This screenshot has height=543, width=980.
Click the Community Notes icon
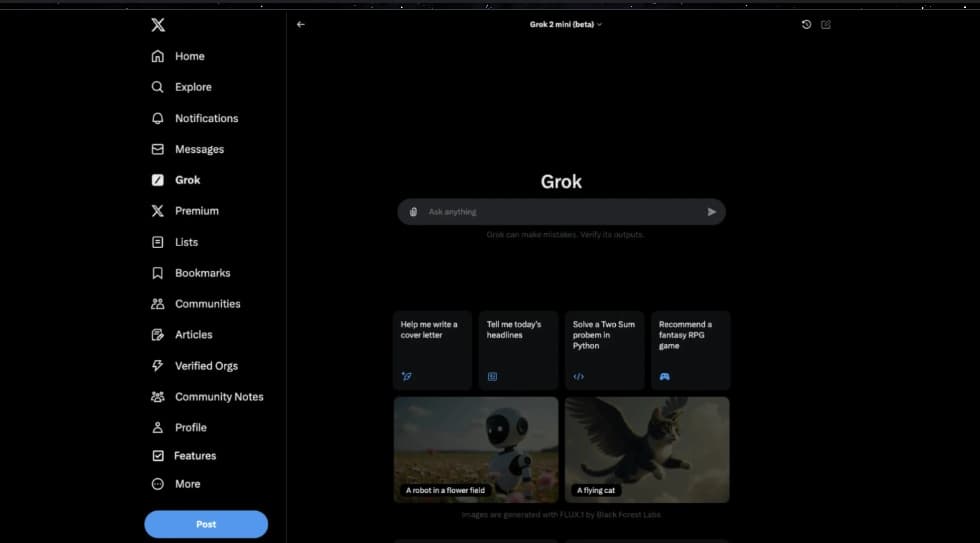point(158,397)
